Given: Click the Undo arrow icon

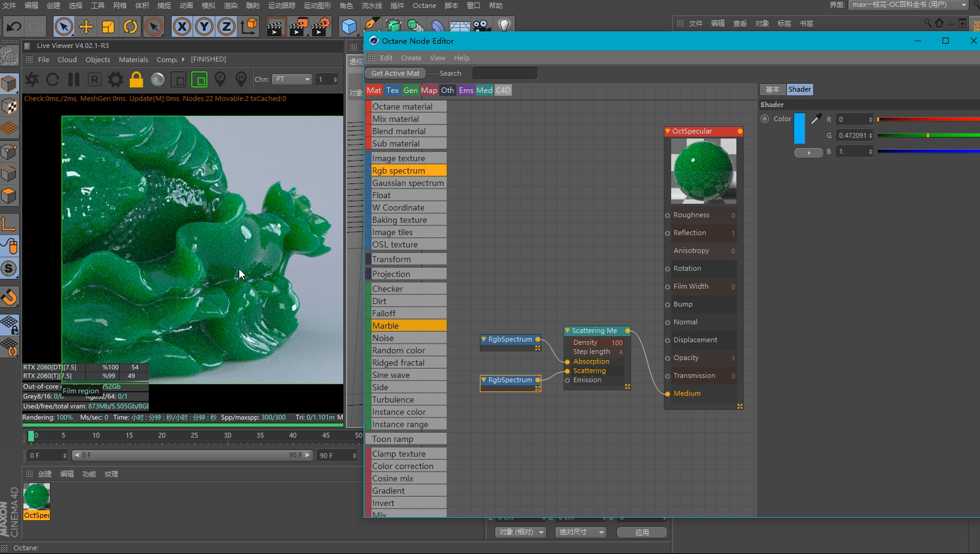Looking at the screenshot, I should [14, 26].
